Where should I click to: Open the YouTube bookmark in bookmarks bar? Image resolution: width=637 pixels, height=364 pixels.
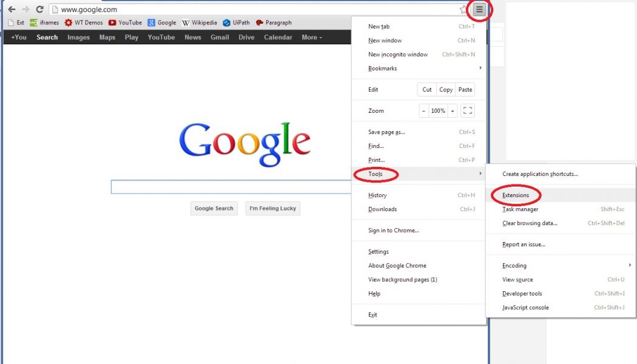pyautogui.click(x=125, y=22)
